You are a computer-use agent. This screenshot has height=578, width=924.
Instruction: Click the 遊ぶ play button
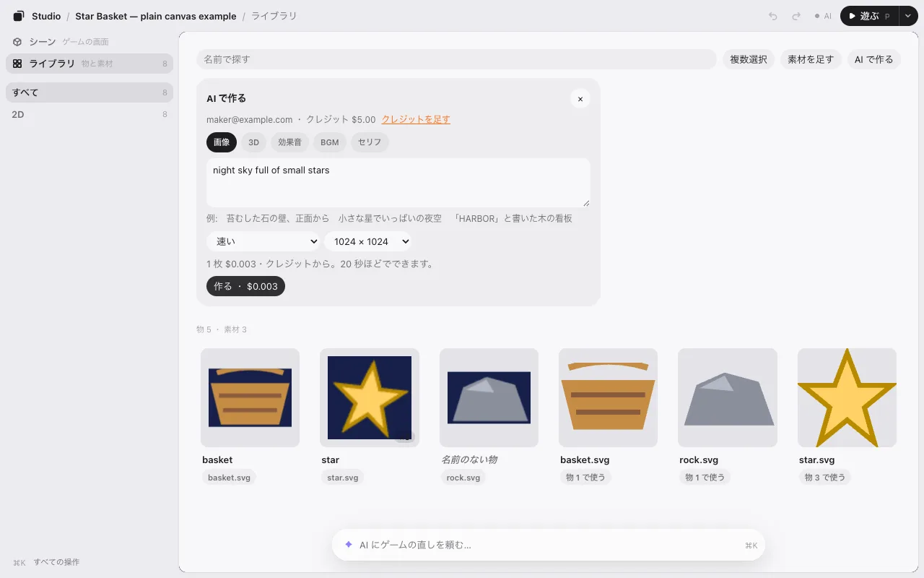click(x=870, y=16)
